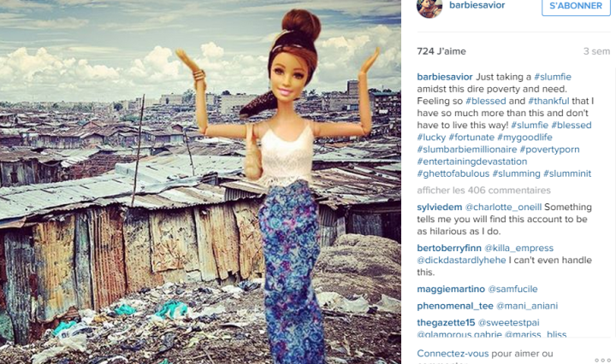Open the @charlotte_oneill mention
This screenshot has height=364, width=616.
click(503, 207)
